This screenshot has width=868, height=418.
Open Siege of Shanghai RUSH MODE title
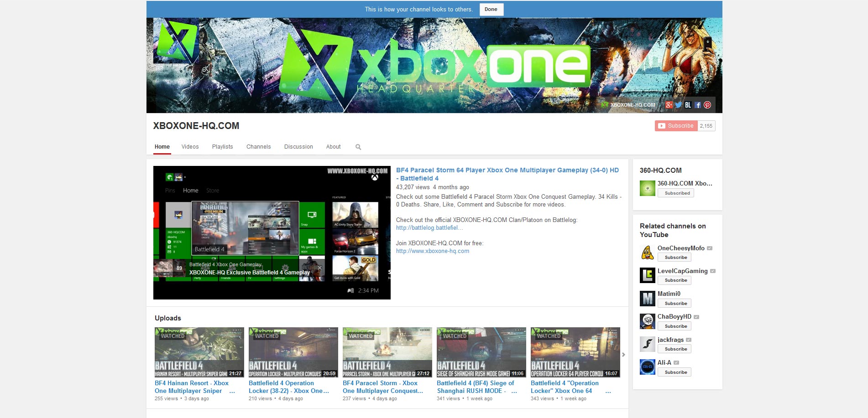point(477,387)
